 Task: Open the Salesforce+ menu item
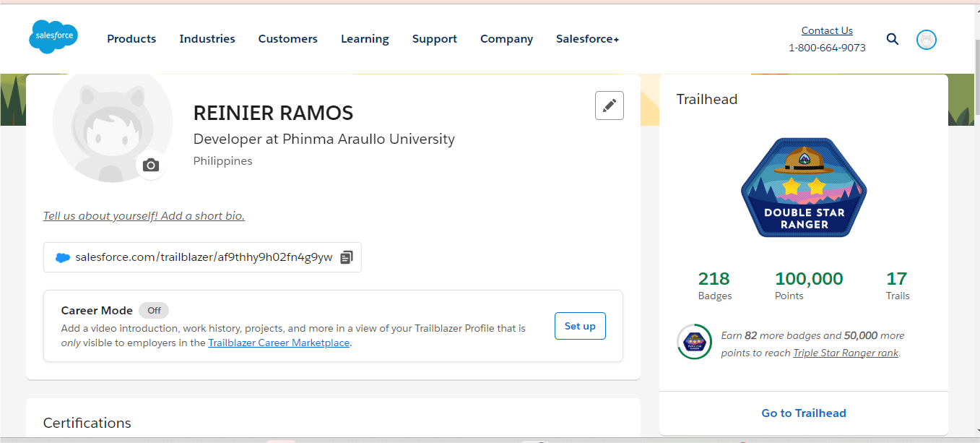(x=588, y=39)
